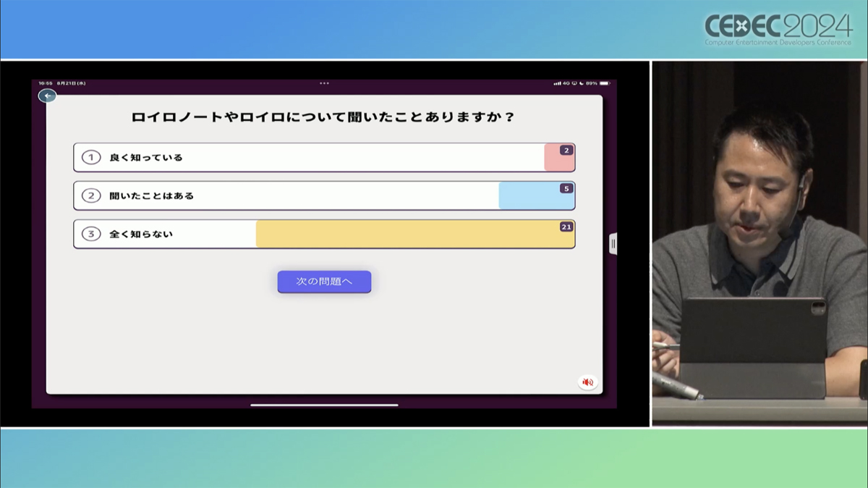Click the pink result bar for 良く知っている

coord(559,157)
